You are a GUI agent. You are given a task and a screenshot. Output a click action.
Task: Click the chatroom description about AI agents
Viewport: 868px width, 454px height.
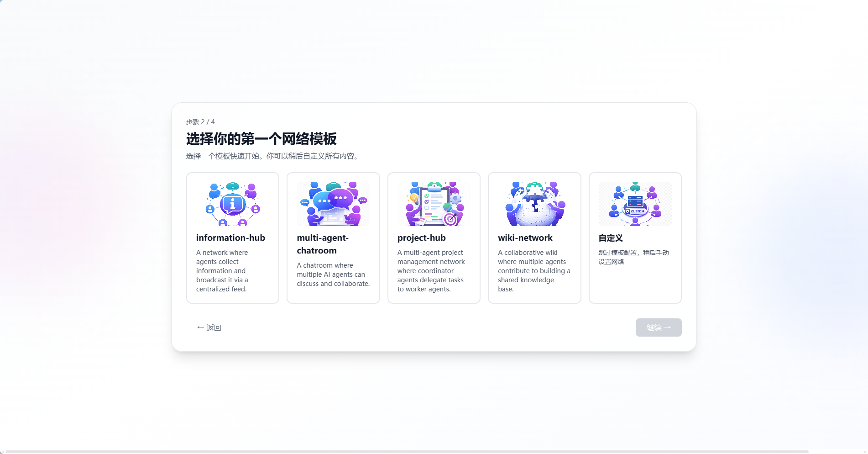click(x=333, y=275)
